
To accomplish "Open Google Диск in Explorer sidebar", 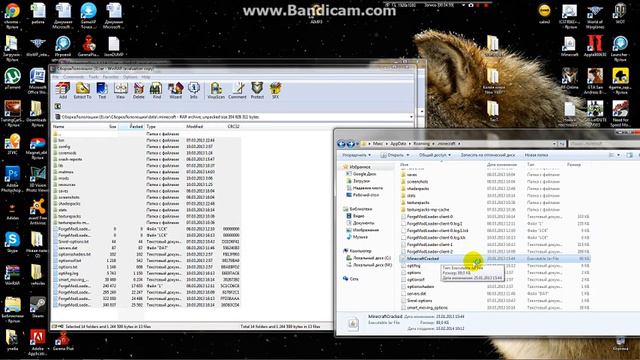I will point(364,174).
